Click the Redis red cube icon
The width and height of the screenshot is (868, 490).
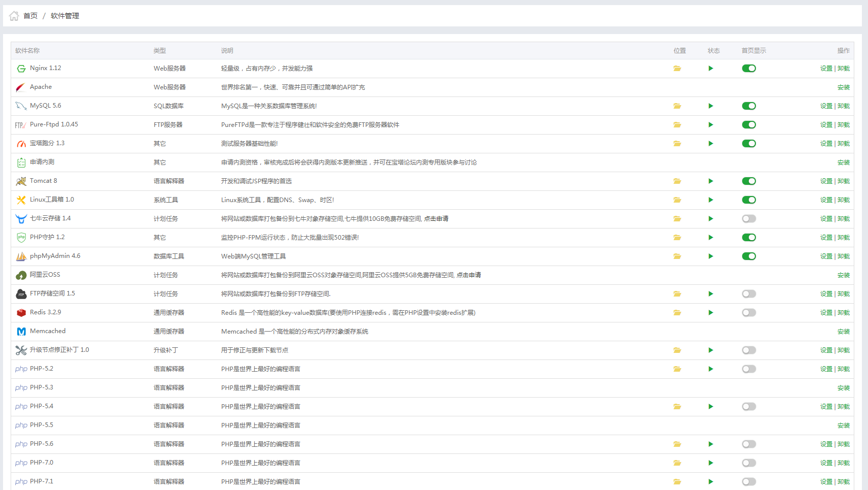click(21, 313)
